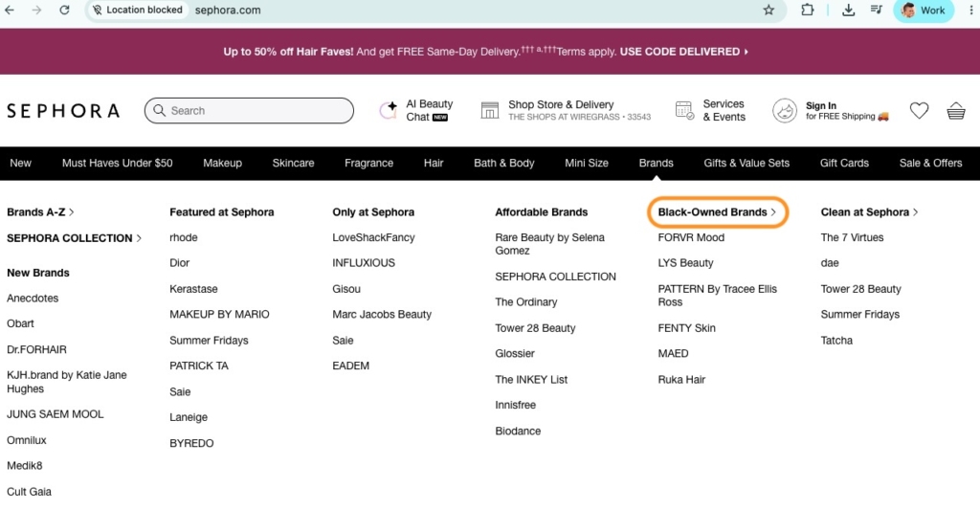Open the media controls icon in the toolbar
Image resolution: width=980 pixels, height=510 pixels.
877,10
